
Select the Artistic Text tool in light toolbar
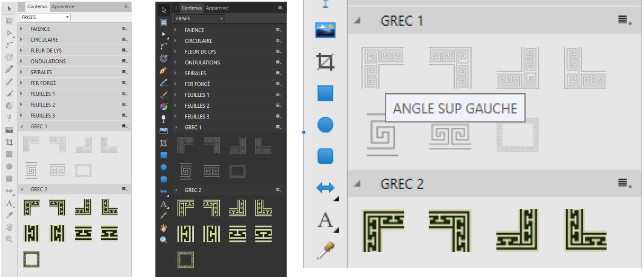(9, 203)
